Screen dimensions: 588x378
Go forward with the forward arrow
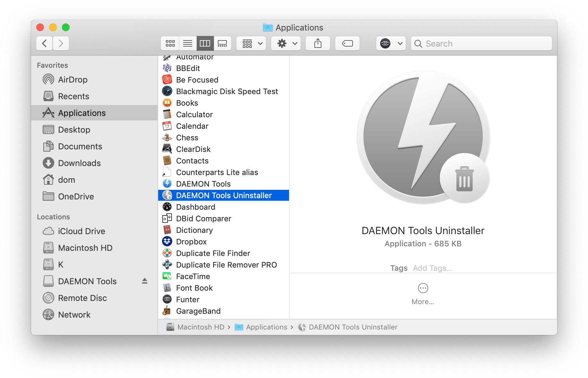(61, 43)
